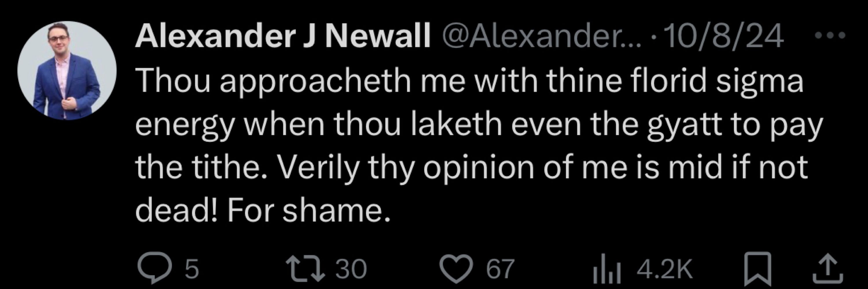
Task: Click the repost count 30
Action: (x=350, y=269)
